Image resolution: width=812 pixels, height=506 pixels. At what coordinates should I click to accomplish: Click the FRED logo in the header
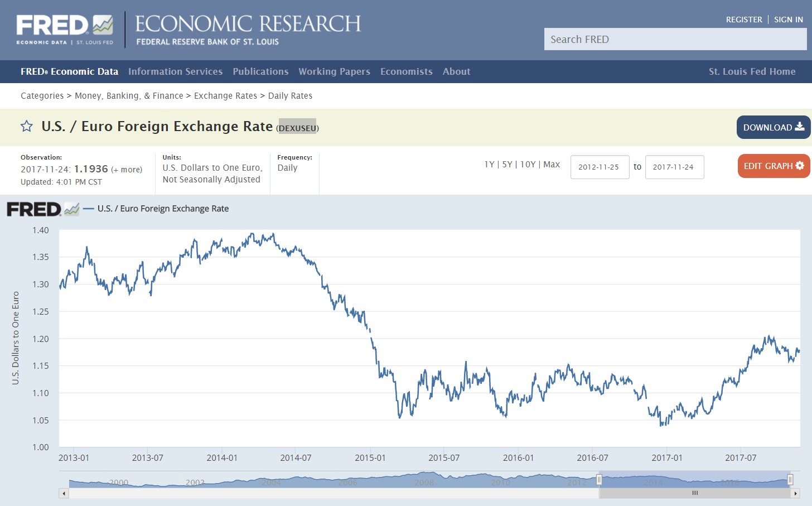(x=65, y=29)
